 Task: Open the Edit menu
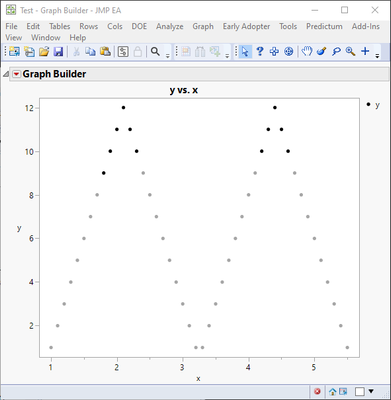tap(33, 26)
